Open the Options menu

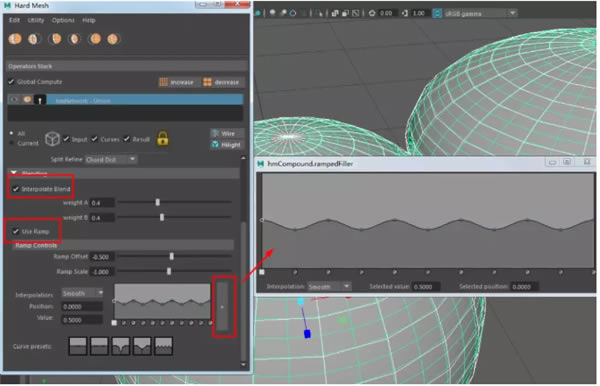coord(63,20)
